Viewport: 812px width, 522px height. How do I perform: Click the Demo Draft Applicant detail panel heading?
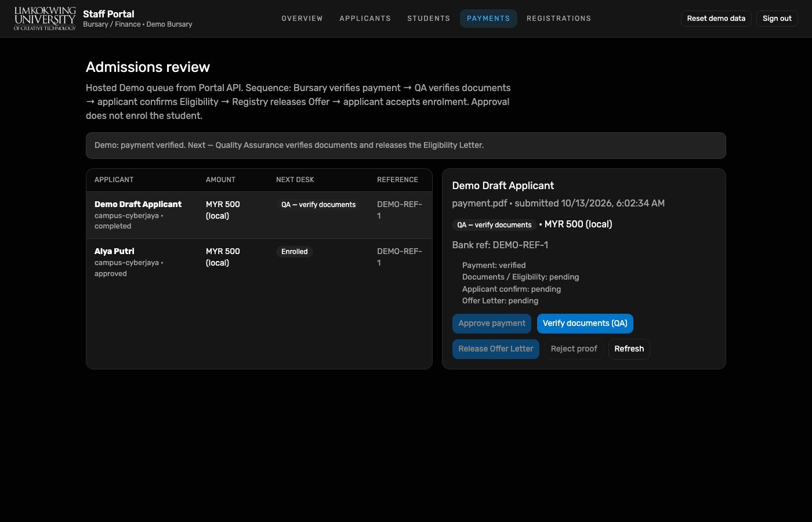503,186
